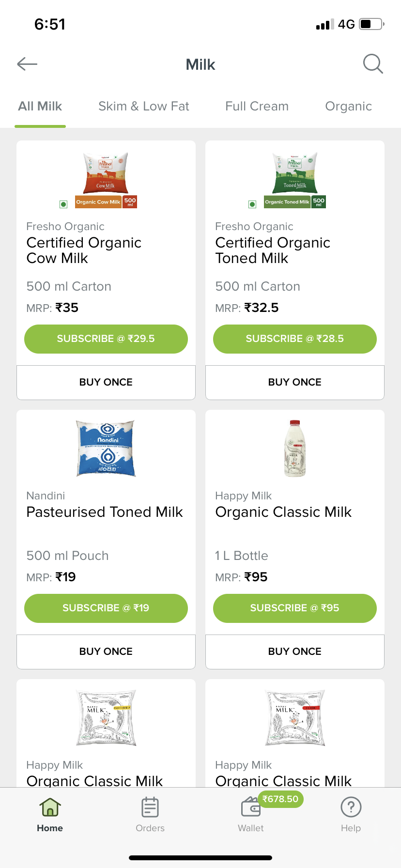401x868 pixels.
Task: Open Certified Organic Toned Milk title
Action: click(x=273, y=250)
